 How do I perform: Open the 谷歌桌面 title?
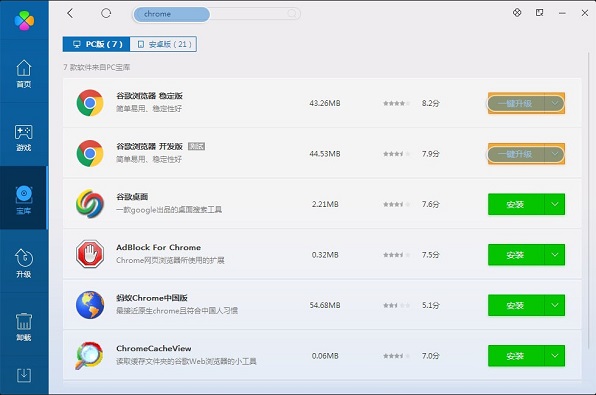(x=132, y=197)
